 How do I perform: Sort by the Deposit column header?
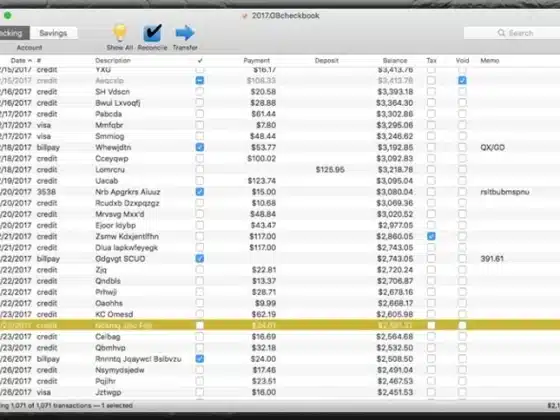(x=326, y=60)
